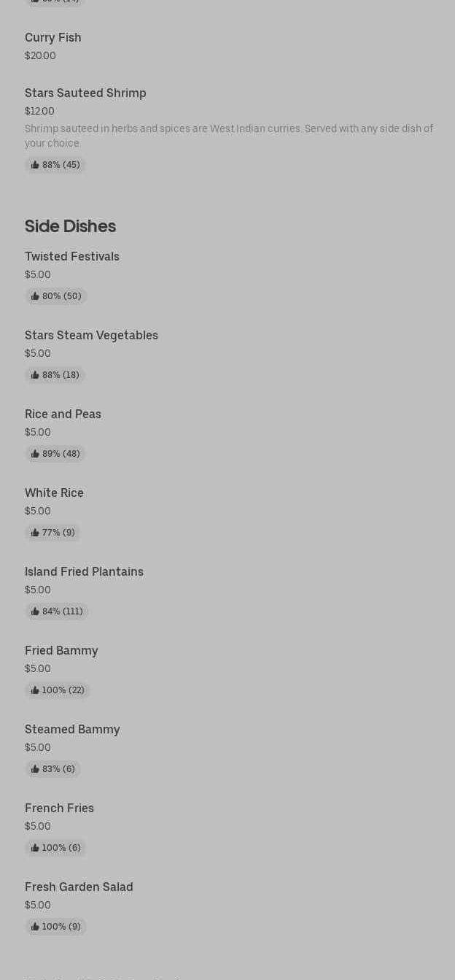Choose Stars Steam Vegetables item

pos(91,335)
